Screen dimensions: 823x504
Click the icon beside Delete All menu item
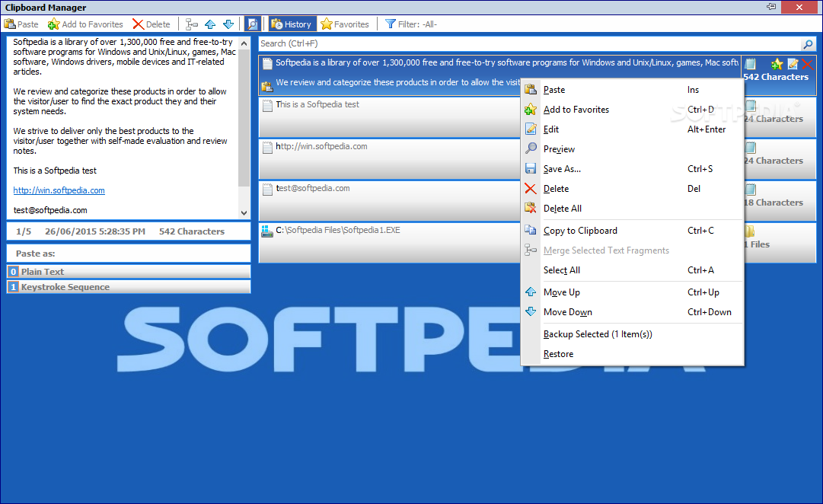(531, 209)
